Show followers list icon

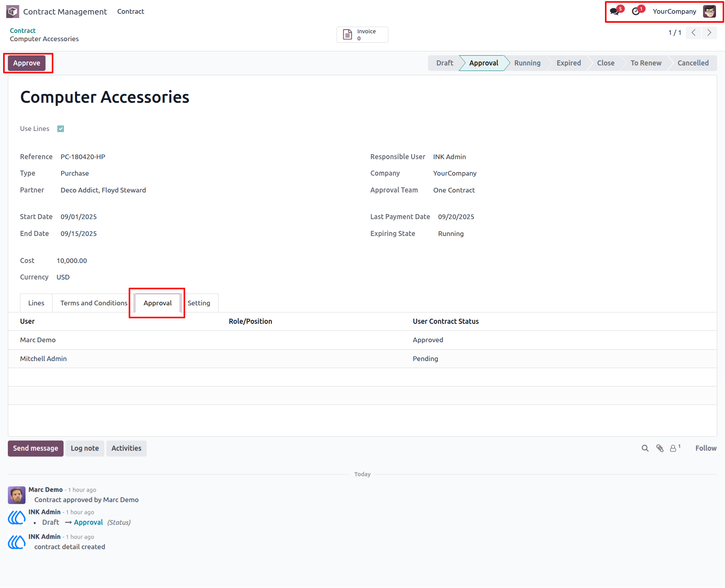(675, 448)
